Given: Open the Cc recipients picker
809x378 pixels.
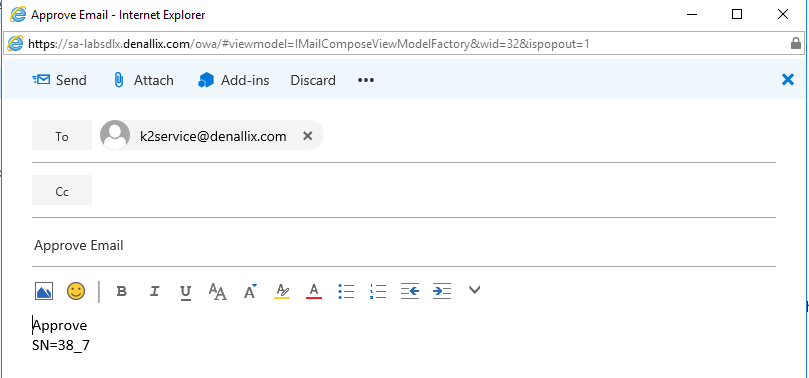Looking at the screenshot, I should tap(62, 191).
